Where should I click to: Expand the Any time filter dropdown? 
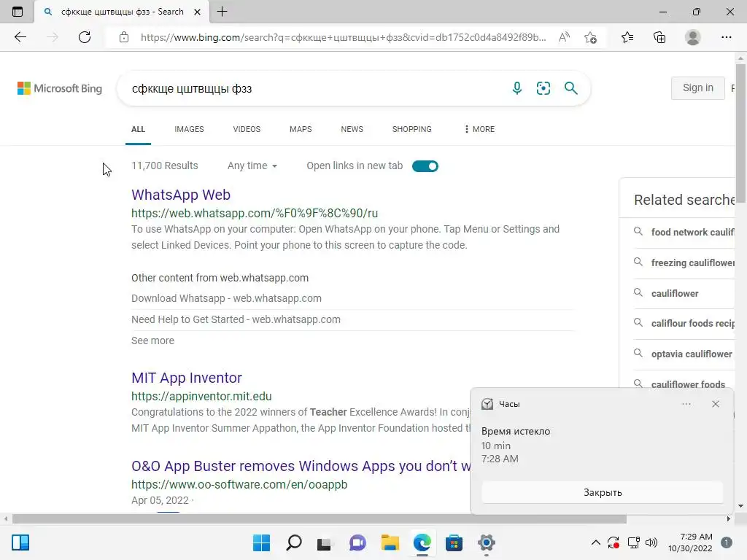tap(252, 166)
